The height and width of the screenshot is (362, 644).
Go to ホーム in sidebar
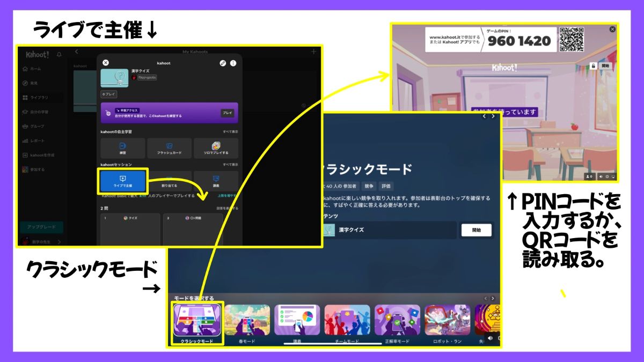[32, 69]
